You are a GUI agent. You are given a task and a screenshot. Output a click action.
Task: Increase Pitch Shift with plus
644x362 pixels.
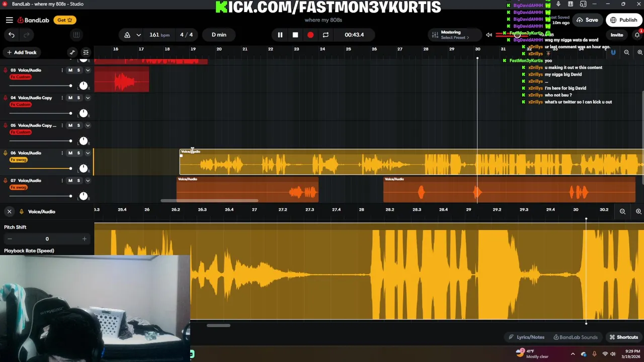click(x=84, y=239)
